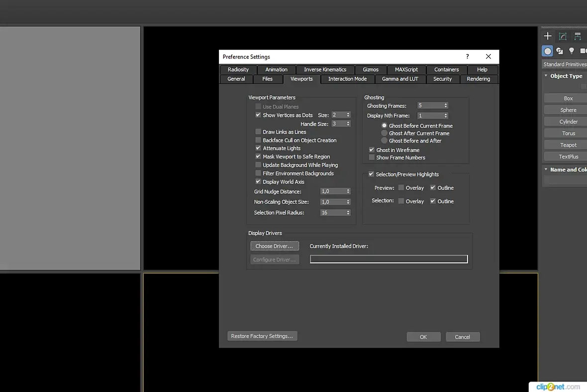Viewport: 587px width, 392px height.
Task: Select the Cameras category icon
Action: point(583,51)
